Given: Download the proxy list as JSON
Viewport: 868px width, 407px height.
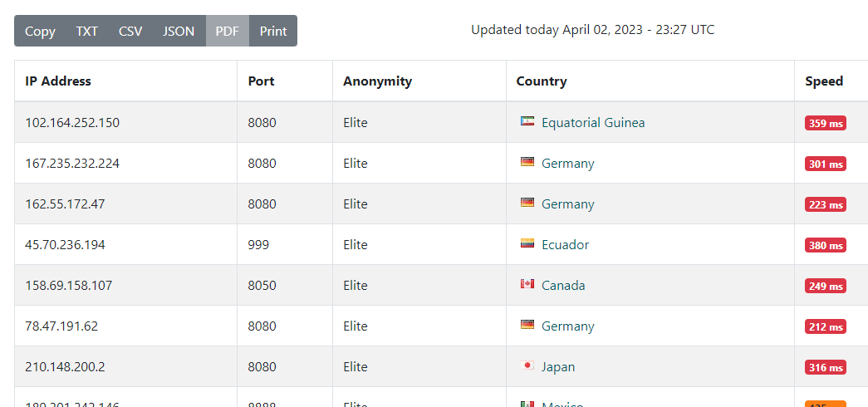Looking at the screenshot, I should coord(179,31).
